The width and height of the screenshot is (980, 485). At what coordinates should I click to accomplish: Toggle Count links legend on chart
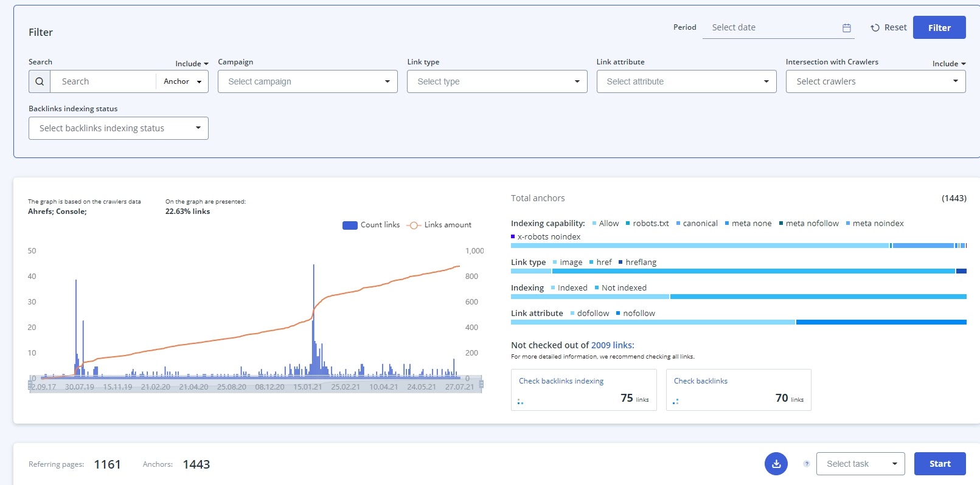(371, 225)
